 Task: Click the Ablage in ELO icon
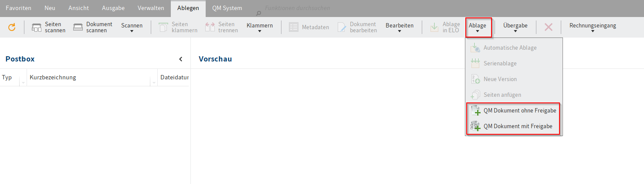pos(434,27)
